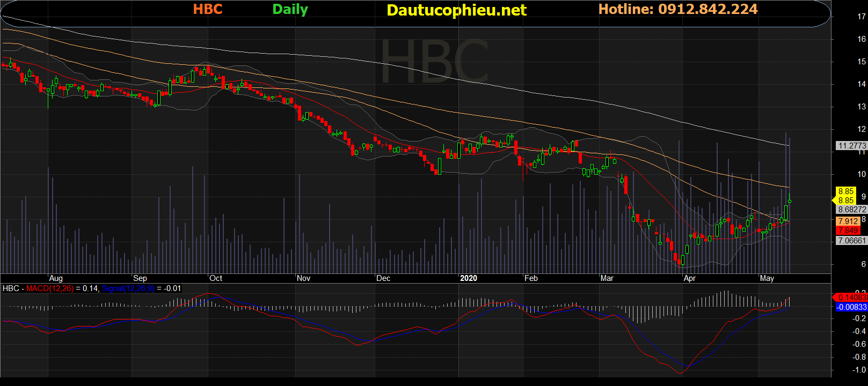Click the red 7.849 price tag
868x386 pixels.
(x=848, y=231)
